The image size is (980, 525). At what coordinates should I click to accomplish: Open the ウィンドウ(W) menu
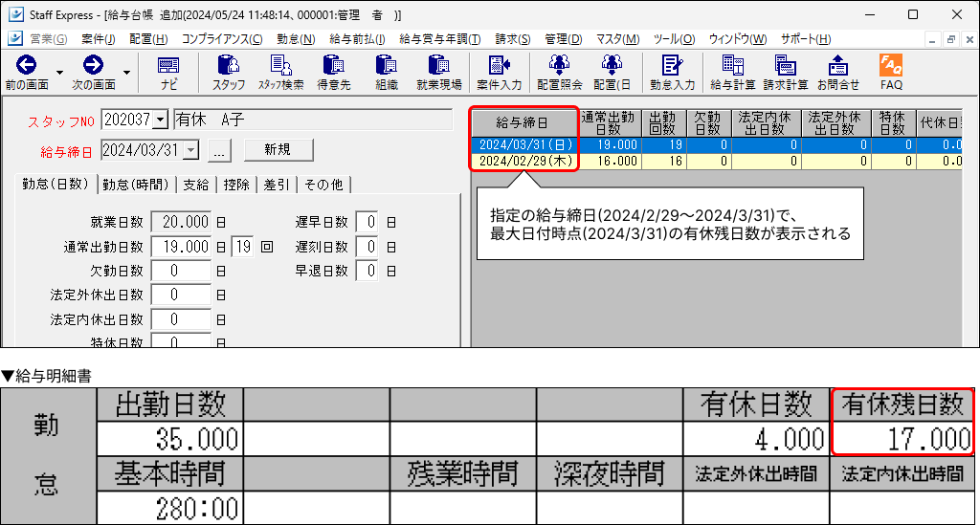click(x=738, y=39)
